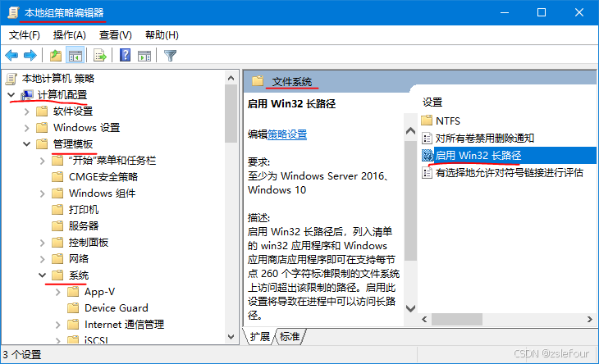Click the title bar app scroll icon

13,12
